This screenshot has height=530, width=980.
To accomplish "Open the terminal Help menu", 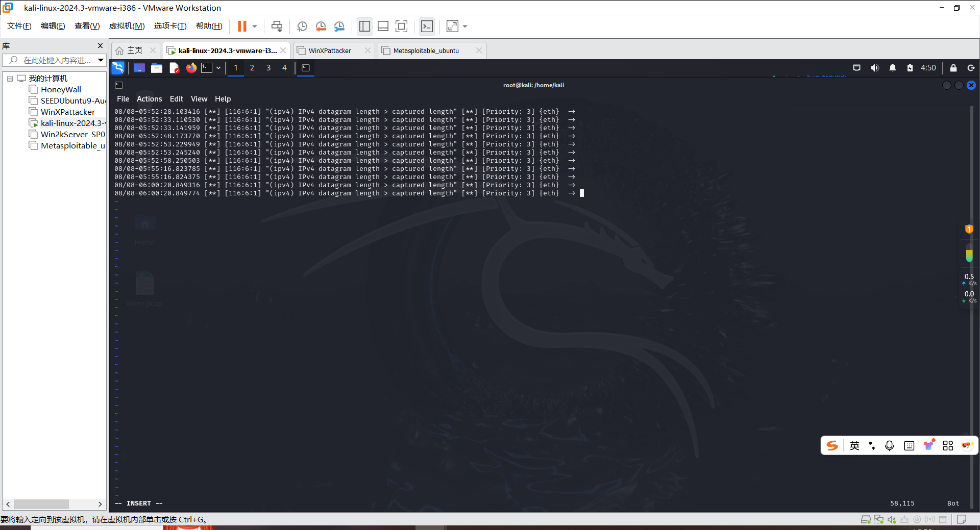I will pos(223,99).
